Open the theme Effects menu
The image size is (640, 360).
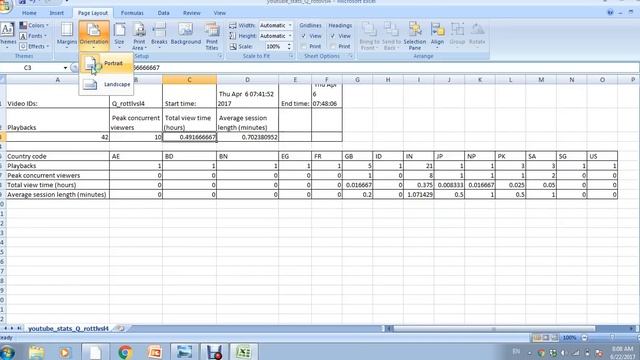click(x=34, y=47)
